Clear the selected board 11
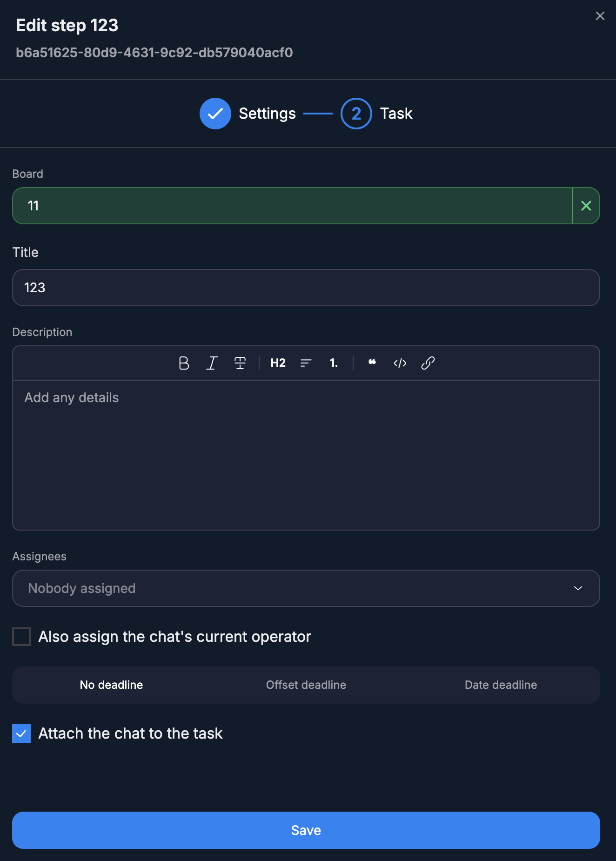Screen dimensions: 616x861 586,206
